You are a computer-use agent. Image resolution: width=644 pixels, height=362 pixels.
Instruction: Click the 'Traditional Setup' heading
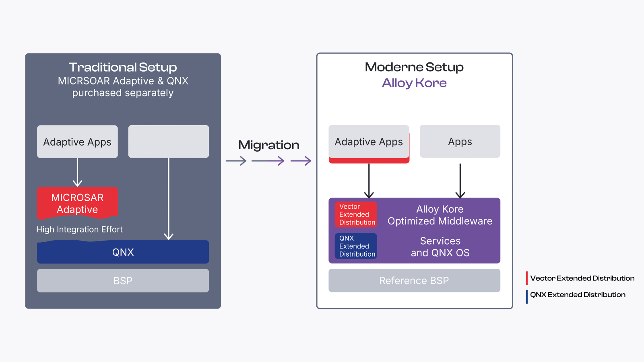[123, 67]
